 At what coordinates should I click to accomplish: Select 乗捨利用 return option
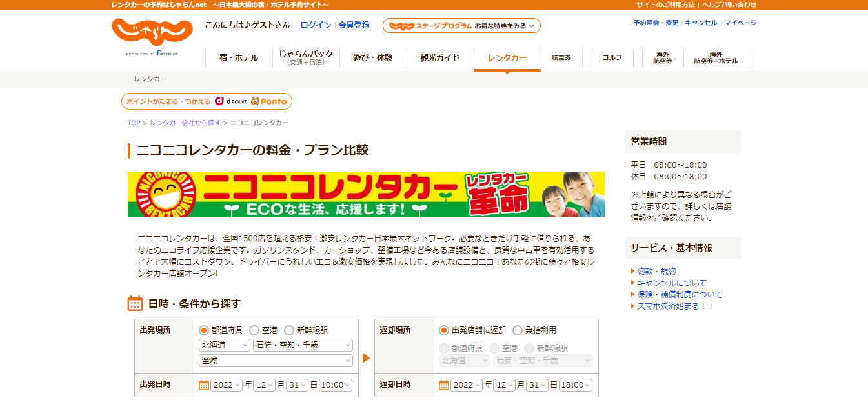point(518,330)
